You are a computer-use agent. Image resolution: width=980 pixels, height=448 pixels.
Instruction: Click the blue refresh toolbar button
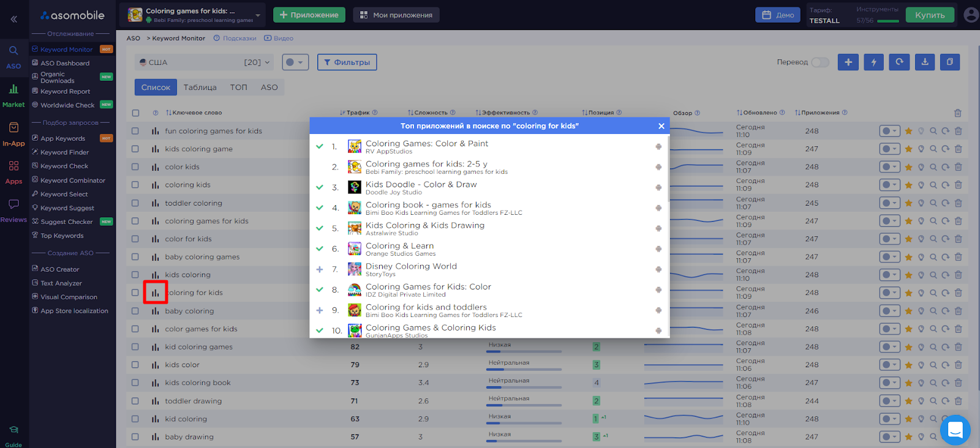click(899, 62)
